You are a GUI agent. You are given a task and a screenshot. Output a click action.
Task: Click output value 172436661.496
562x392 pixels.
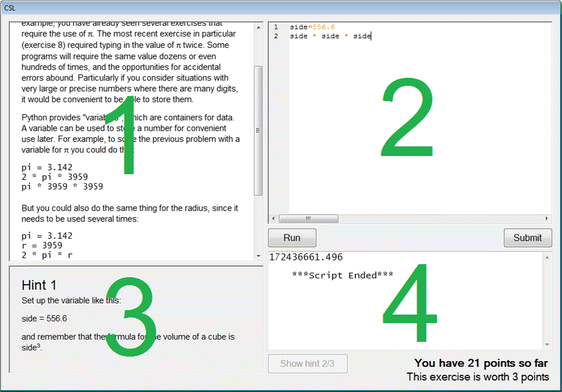pyautogui.click(x=306, y=257)
